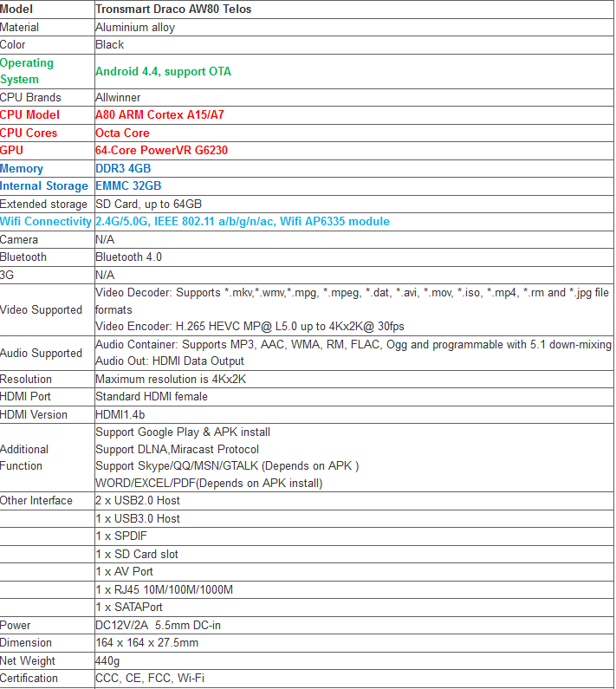Select 'Android 4.4, support OTA' text
Viewport: 616px width, 689px height.
[x=163, y=71]
